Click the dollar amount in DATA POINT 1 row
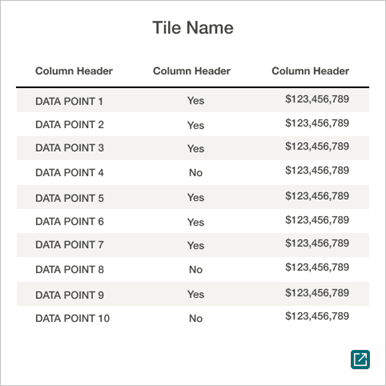This screenshot has height=386, width=386. (317, 99)
